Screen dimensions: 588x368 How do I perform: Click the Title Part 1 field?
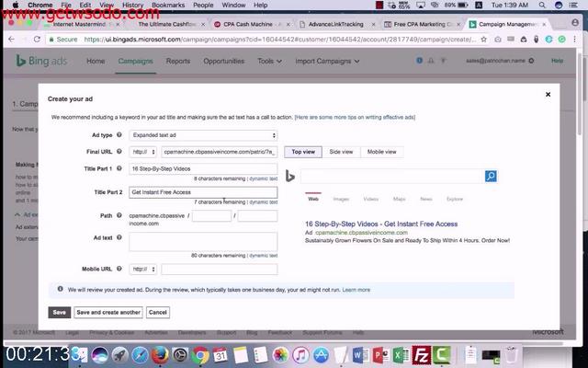pyautogui.click(x=203, y=168)
